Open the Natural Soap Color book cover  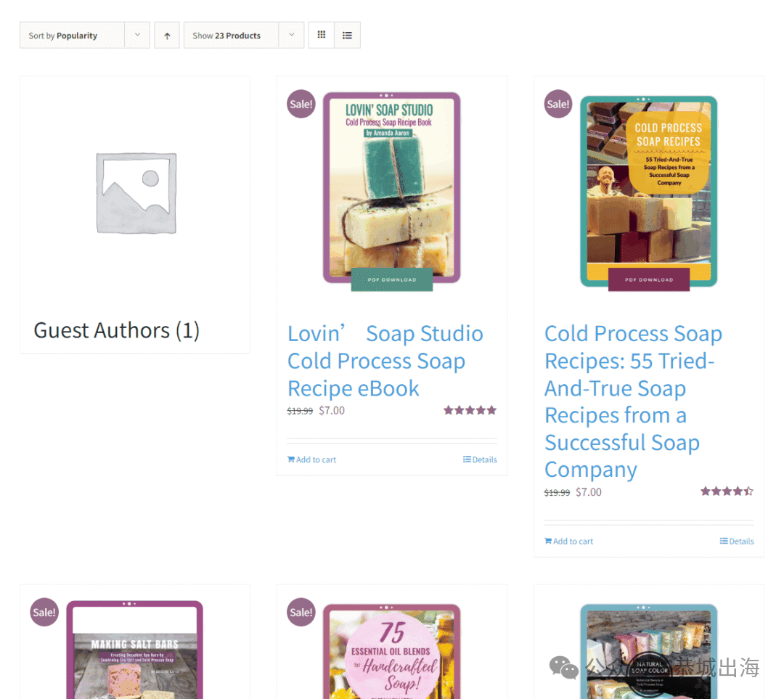[x=648, y=651]
